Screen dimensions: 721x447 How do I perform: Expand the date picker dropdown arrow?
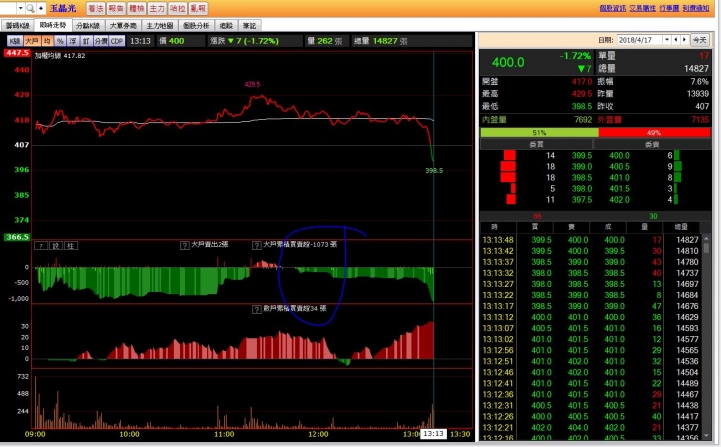667,40
